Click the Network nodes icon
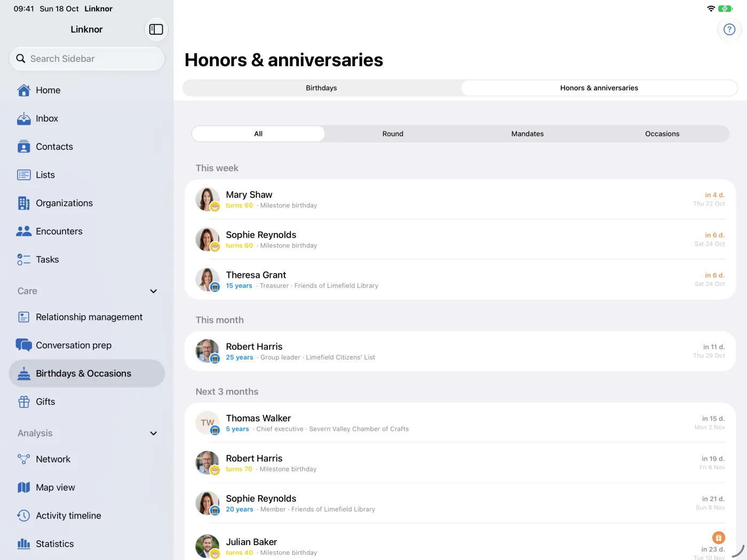 [24, 459]
